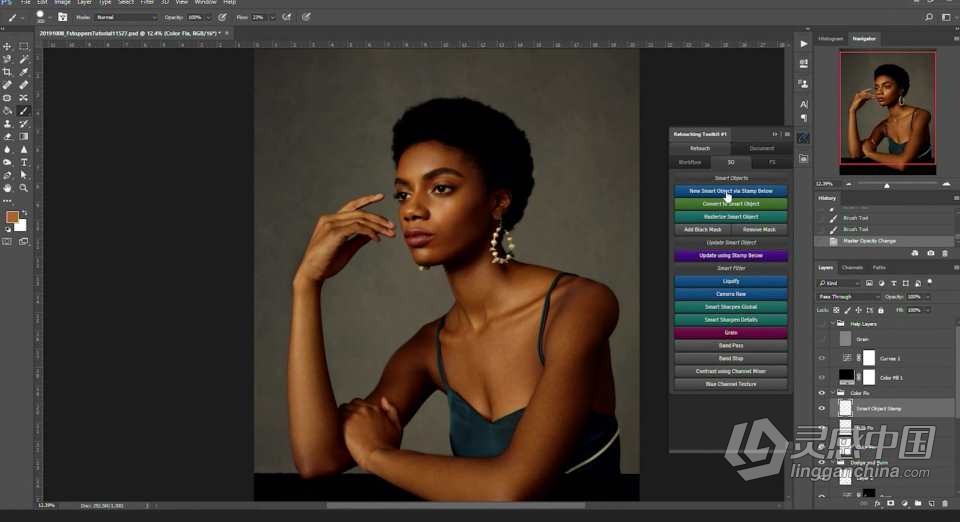Viewport: 960px width, 522px height.
Task: Click the Grain button in toolkit
Action: (x=731, y=332)
